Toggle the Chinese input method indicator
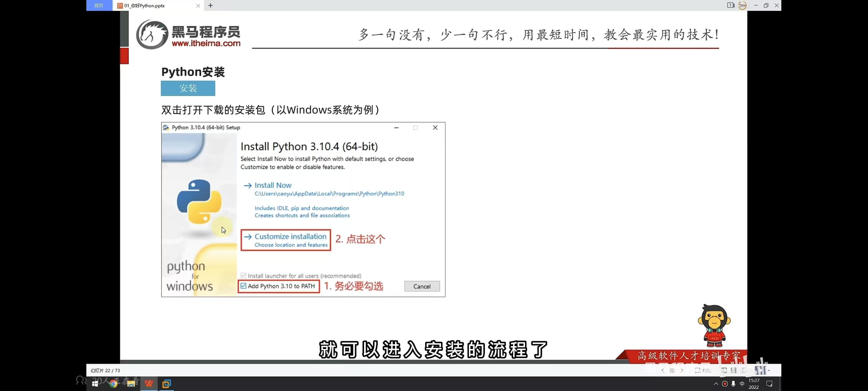Image resolution: width=868 pixels, height=391 pixels. 742,384
